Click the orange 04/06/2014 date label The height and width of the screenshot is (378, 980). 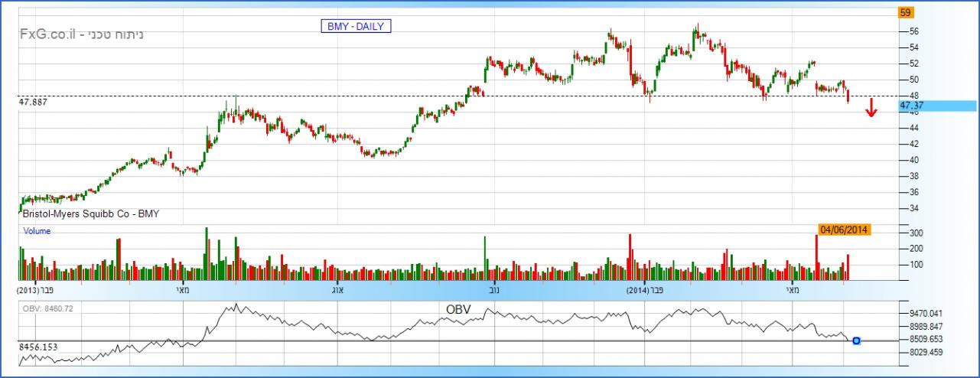844,229
